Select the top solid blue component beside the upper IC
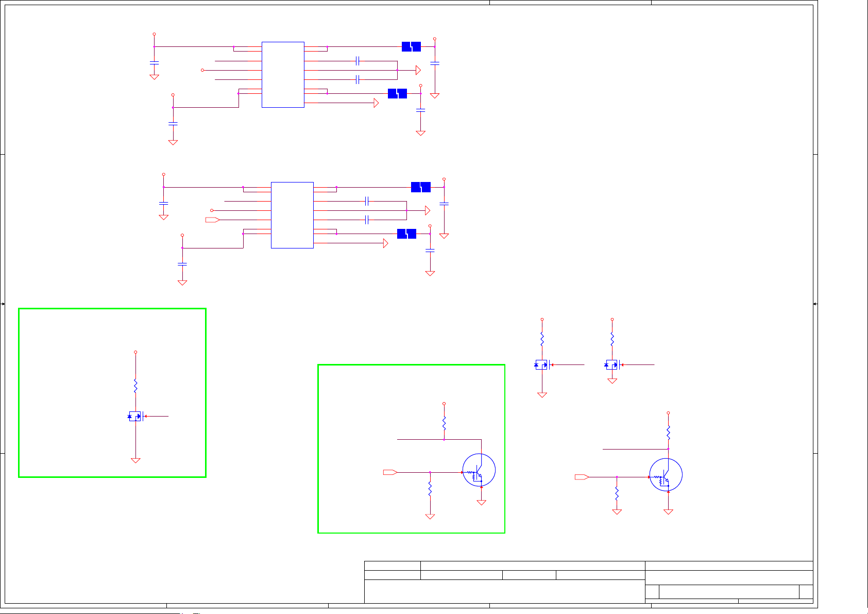Viewport: 868px width, 614px height. pos(411,46)
